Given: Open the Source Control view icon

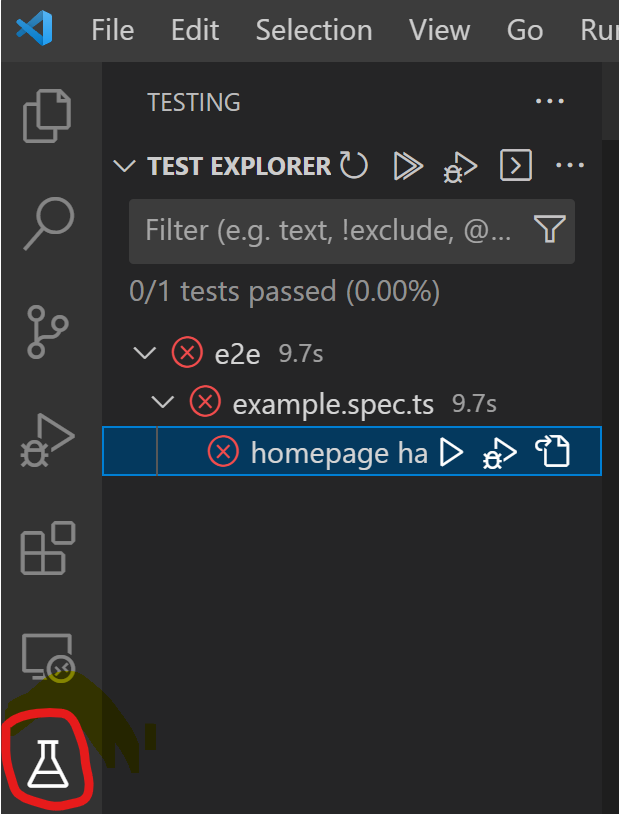Looking at the screenshot, I should [47, 332].
